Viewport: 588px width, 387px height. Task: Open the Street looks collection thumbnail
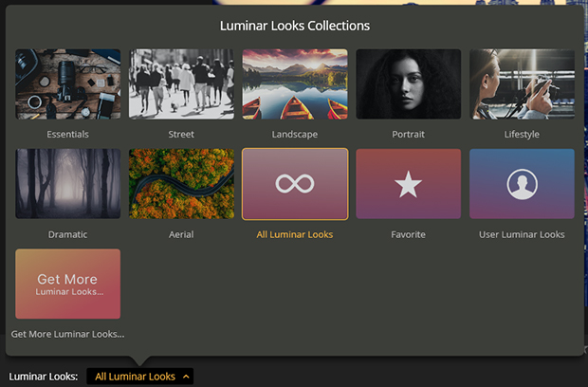(181, 84)
